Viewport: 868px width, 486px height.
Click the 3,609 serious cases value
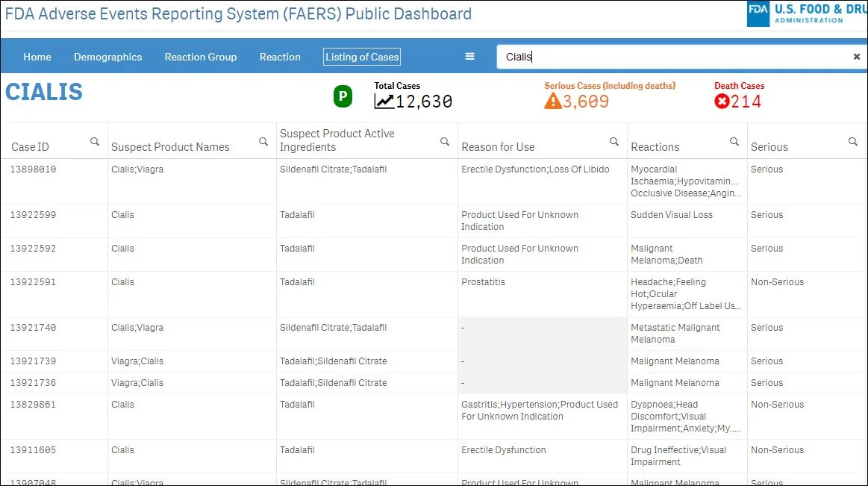(x=586, y=102)
